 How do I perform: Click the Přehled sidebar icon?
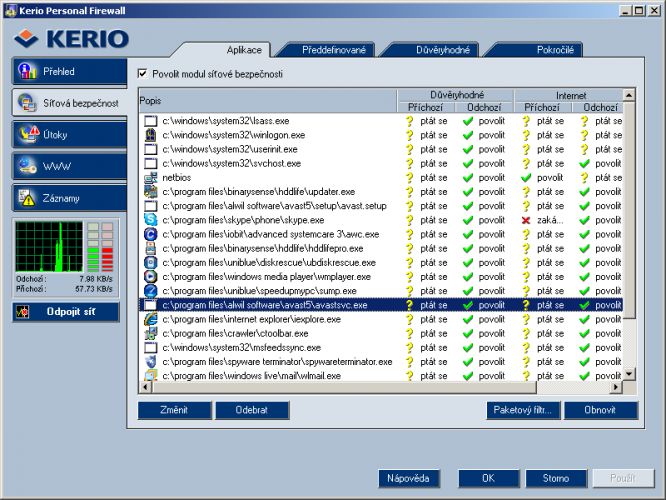coord(28,71)
